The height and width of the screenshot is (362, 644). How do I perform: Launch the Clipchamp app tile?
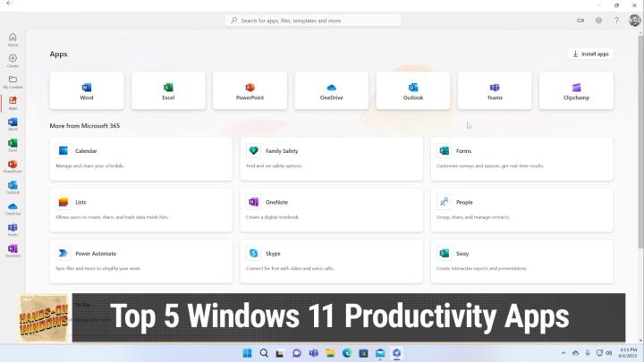576,90
